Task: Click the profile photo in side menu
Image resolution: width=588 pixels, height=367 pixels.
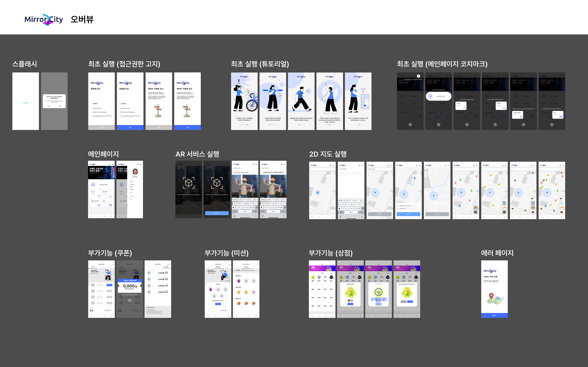Action: (x=135, y=171)
